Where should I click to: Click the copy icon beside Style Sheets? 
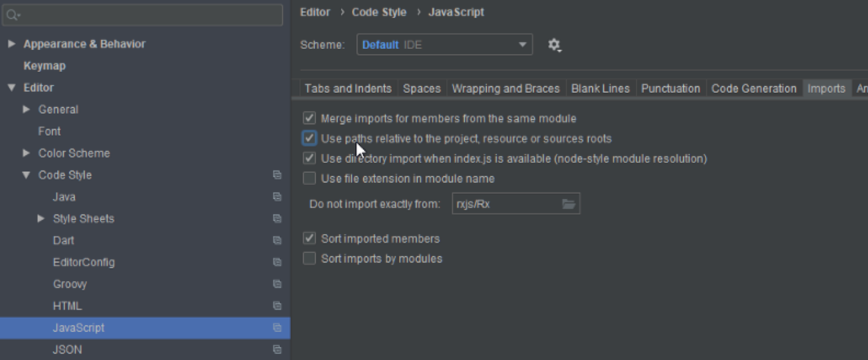277,219
